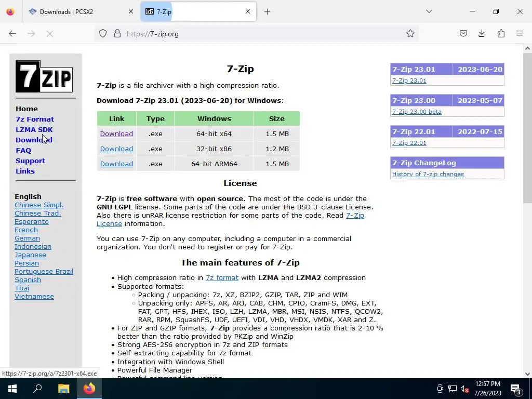This screenshot has height=399, width=532.
Task: Open the Firefox hamburger application menu
Action: point(520,34)
